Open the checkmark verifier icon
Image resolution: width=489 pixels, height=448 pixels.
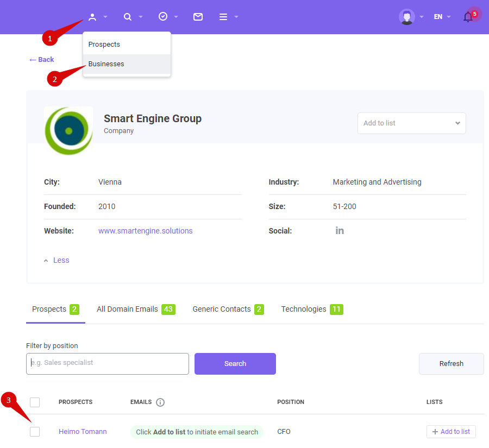[x=163, y=16]
